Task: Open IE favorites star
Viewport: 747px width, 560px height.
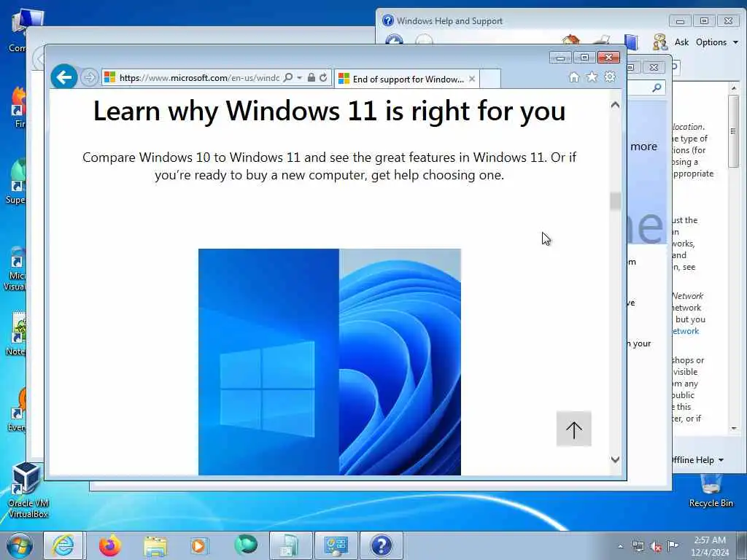Action: coord(592,77)
